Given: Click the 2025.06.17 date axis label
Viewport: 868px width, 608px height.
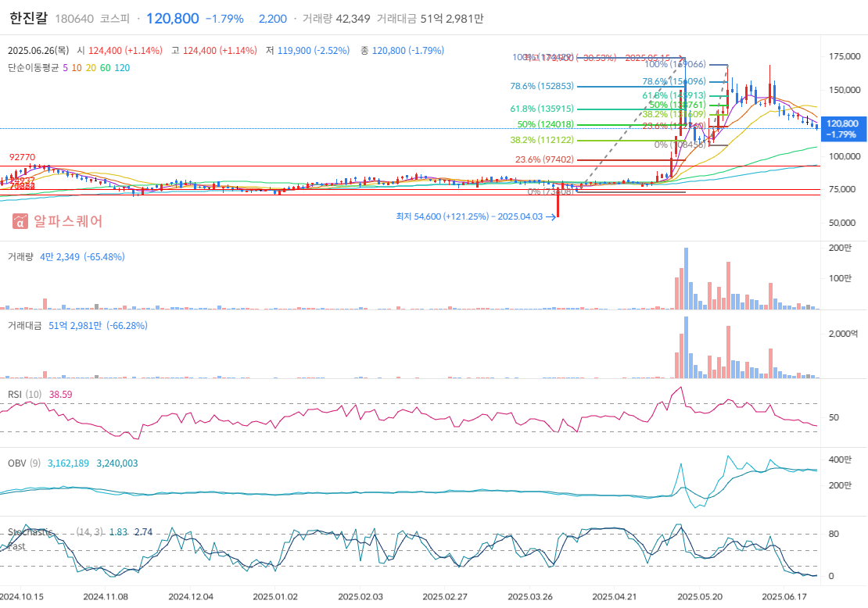Looking at the screenshot, I should click(784, 597).
